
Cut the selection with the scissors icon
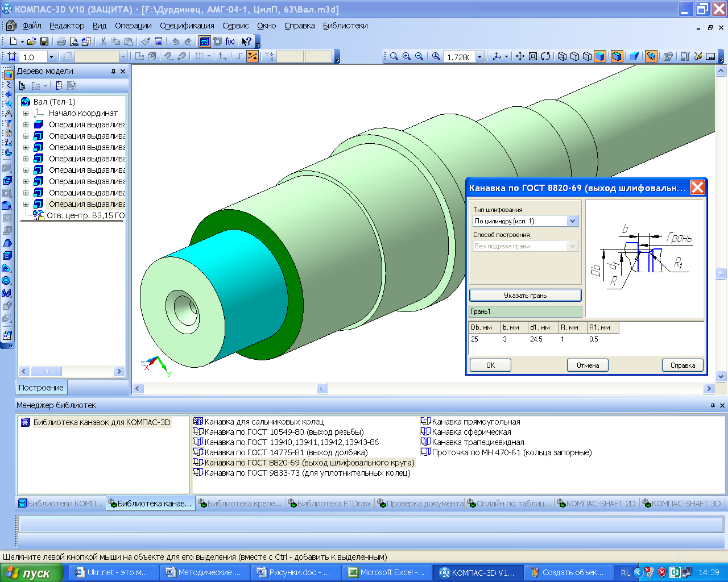[103, 41]
